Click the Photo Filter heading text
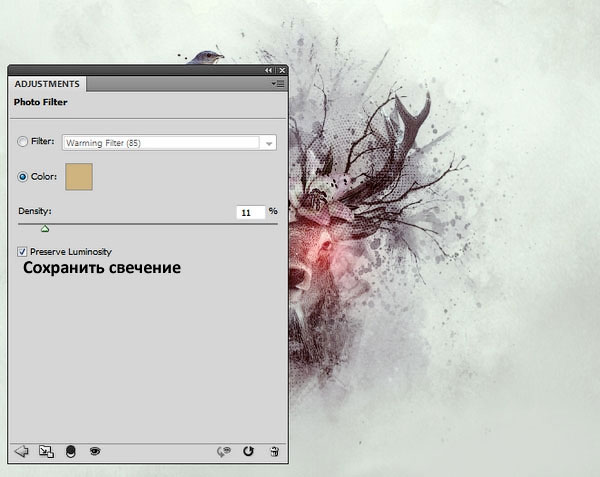Screen dimensions: 600x477 [41, 102]
